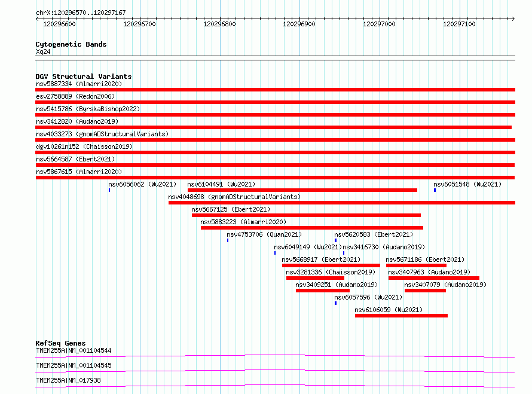Viewport: 532px width, 394px height.
Task: Select the nsv6051548 (Wu2021) label
Action: tap(467, 184)
